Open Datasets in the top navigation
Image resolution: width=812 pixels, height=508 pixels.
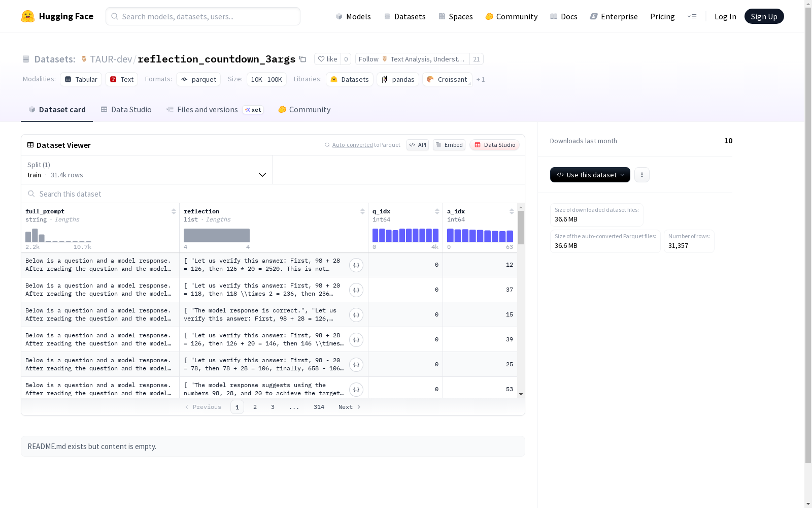point(404,16)
